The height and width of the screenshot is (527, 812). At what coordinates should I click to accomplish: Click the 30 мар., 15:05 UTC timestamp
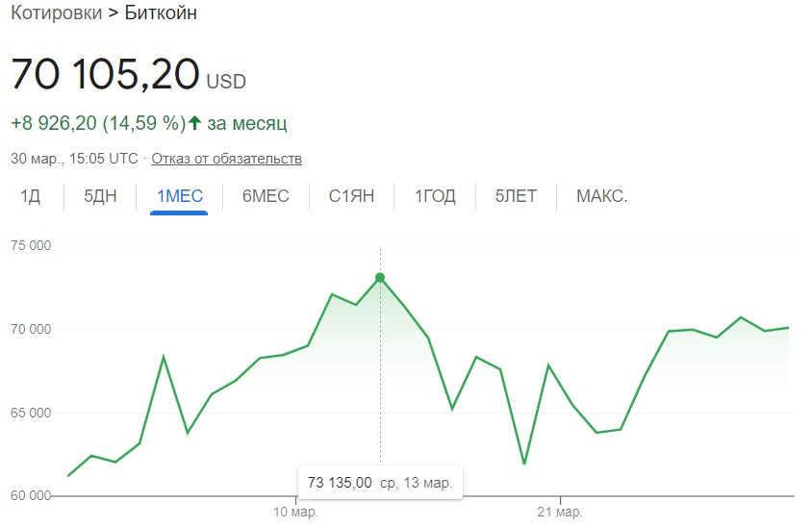point(75,159)
